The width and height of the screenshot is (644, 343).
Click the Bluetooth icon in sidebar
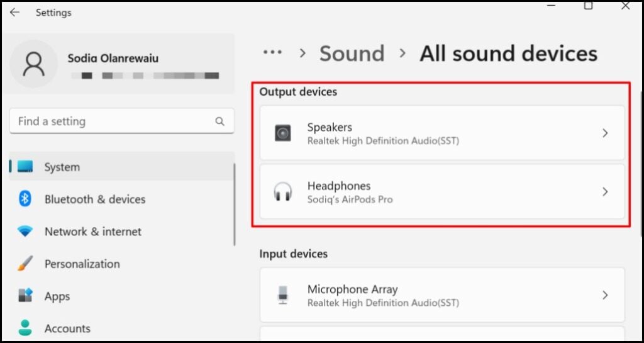pos(25,199)
